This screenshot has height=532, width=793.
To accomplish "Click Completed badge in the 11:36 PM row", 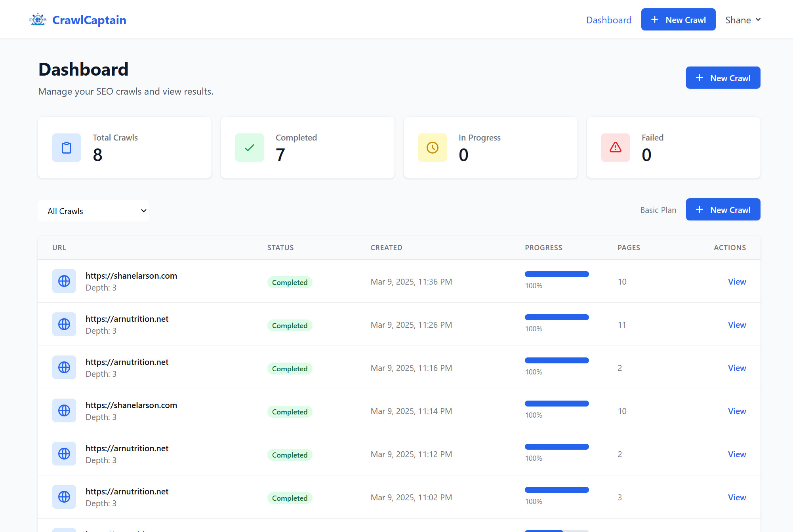I will (290, 282).
